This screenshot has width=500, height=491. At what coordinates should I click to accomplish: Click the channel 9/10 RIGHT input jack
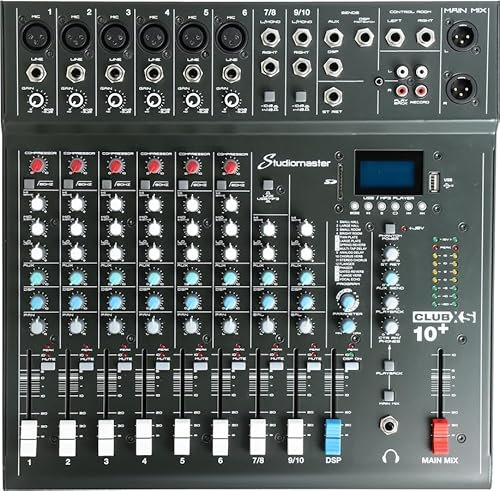(302, 67)
